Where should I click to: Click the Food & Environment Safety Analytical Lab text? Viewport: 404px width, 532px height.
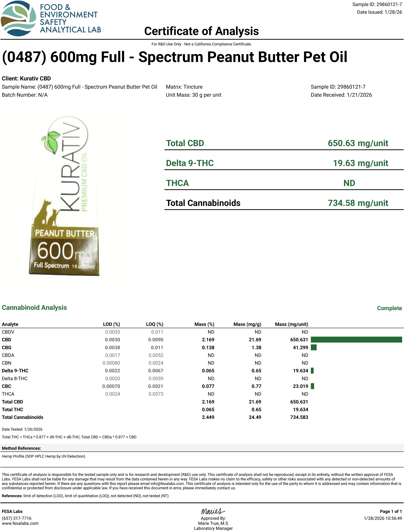click(70, 19)
